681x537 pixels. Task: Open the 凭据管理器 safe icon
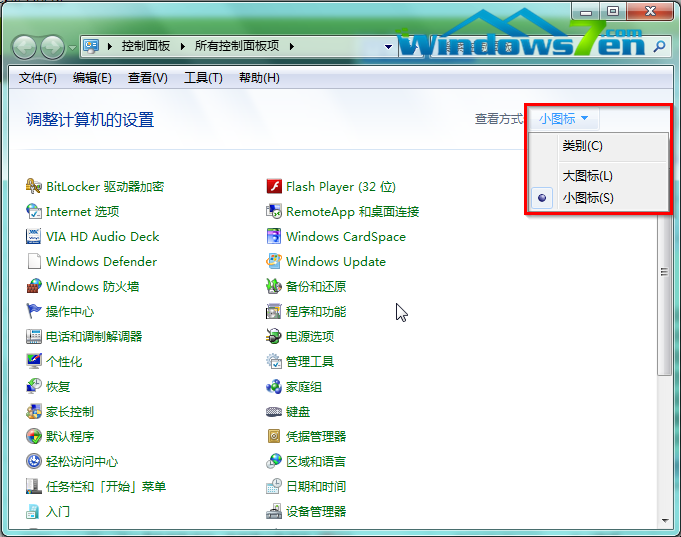(x=274, y=436)
